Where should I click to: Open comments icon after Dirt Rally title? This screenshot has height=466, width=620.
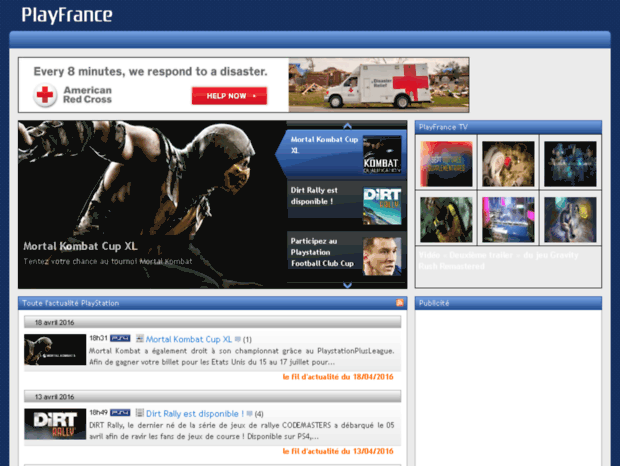250,413
